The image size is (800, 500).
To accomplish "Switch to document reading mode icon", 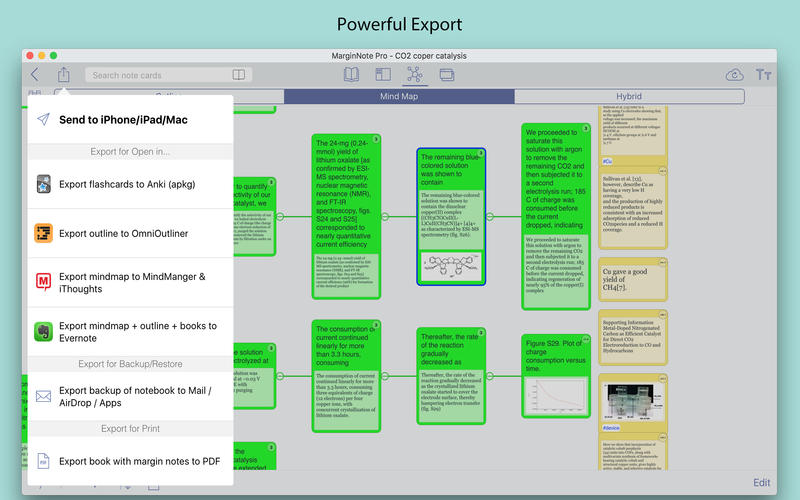I will click(x=352, y=75).
